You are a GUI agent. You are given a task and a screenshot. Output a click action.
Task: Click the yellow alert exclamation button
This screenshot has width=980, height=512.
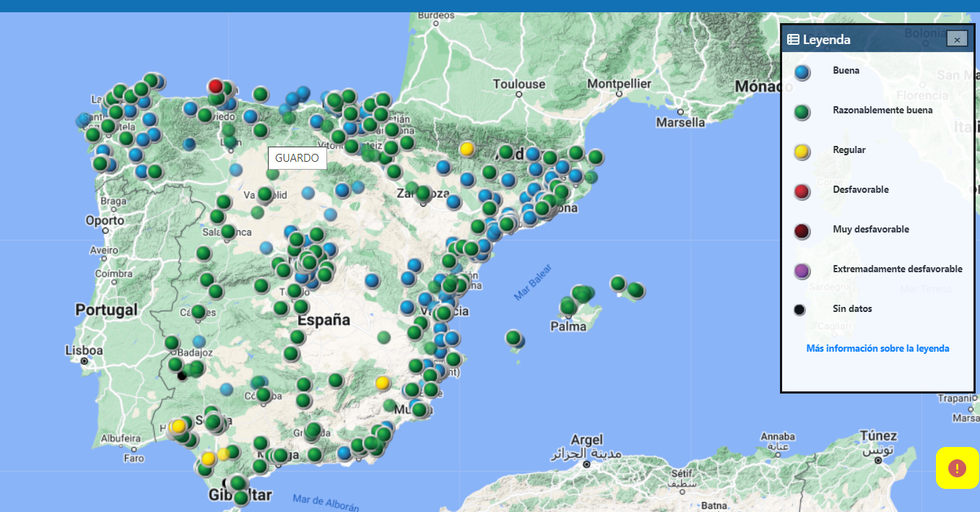point(957,468)
